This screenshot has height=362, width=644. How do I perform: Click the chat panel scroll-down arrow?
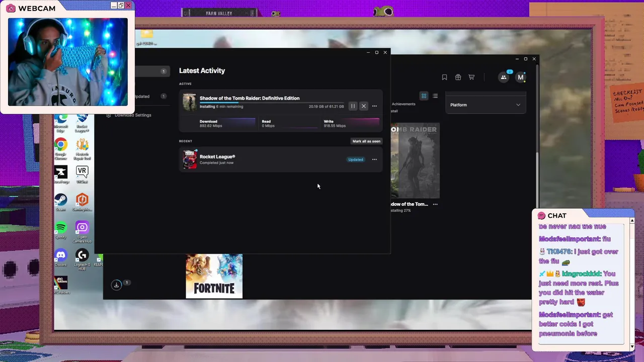(632, 347)
